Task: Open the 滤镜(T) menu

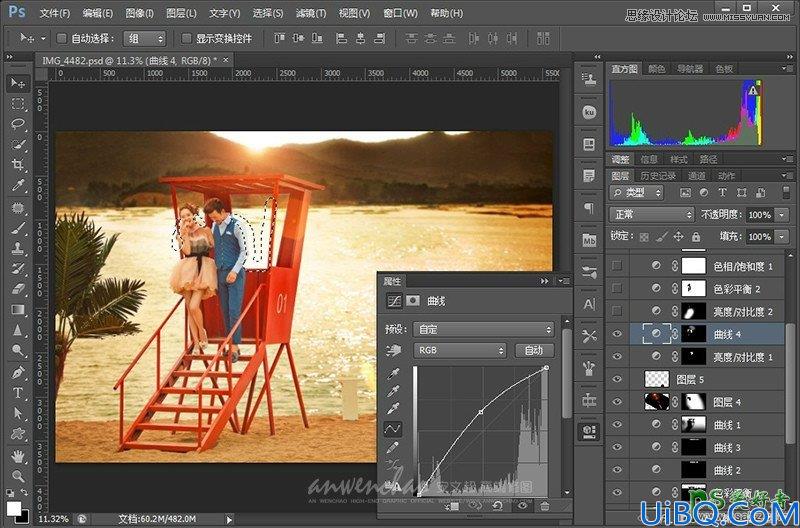Action: pos(311,14)
